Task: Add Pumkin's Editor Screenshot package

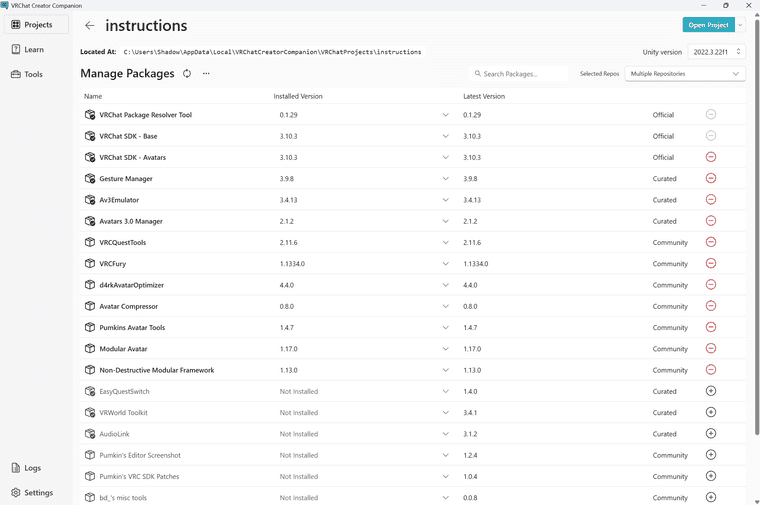Action: pyautogui.click(x=711, y=455)
